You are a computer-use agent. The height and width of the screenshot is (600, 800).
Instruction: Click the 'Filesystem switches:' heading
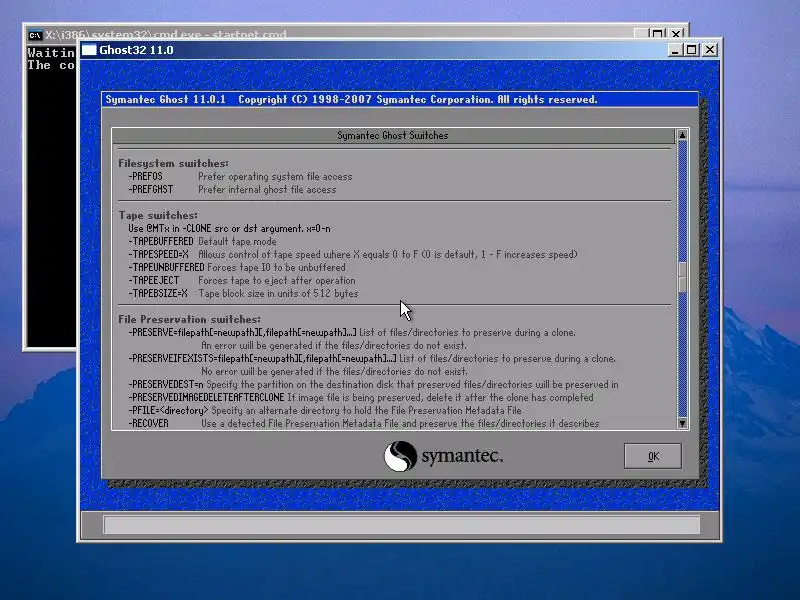coord(173,164)
